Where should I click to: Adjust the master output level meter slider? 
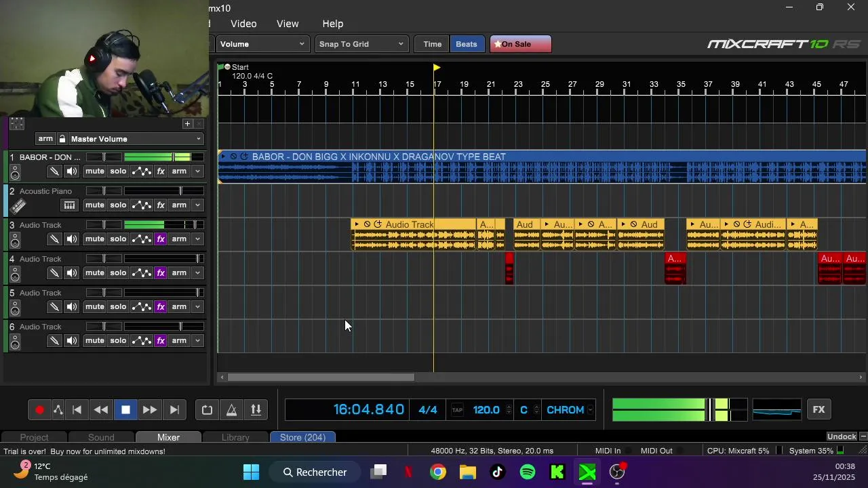pyautogui.click(x=679, y=409)
